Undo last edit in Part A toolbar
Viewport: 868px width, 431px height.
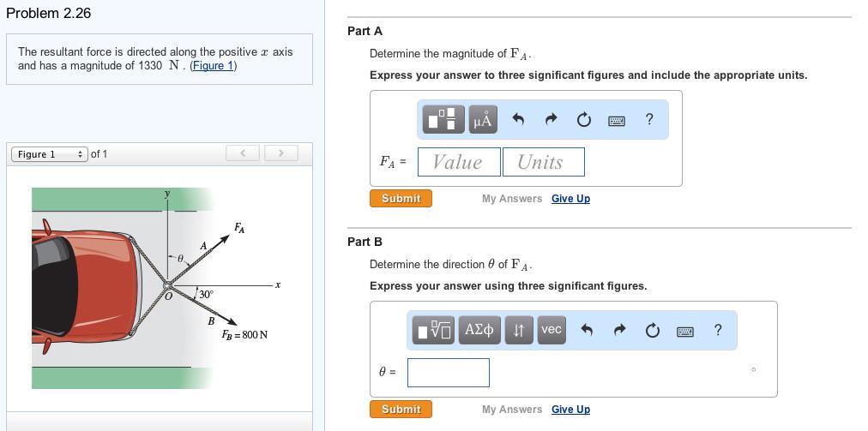click(x=518, y=119)
